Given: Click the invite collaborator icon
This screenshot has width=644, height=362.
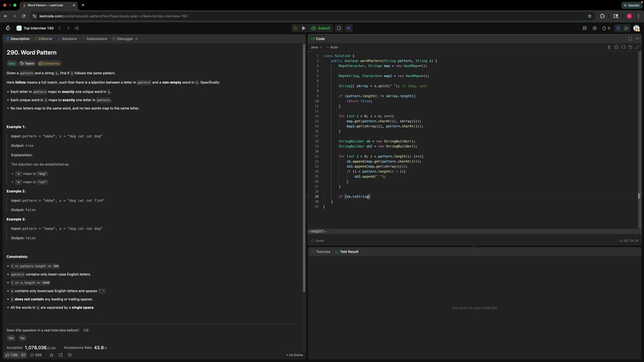Looking at the screenshot, I should 627,28.
